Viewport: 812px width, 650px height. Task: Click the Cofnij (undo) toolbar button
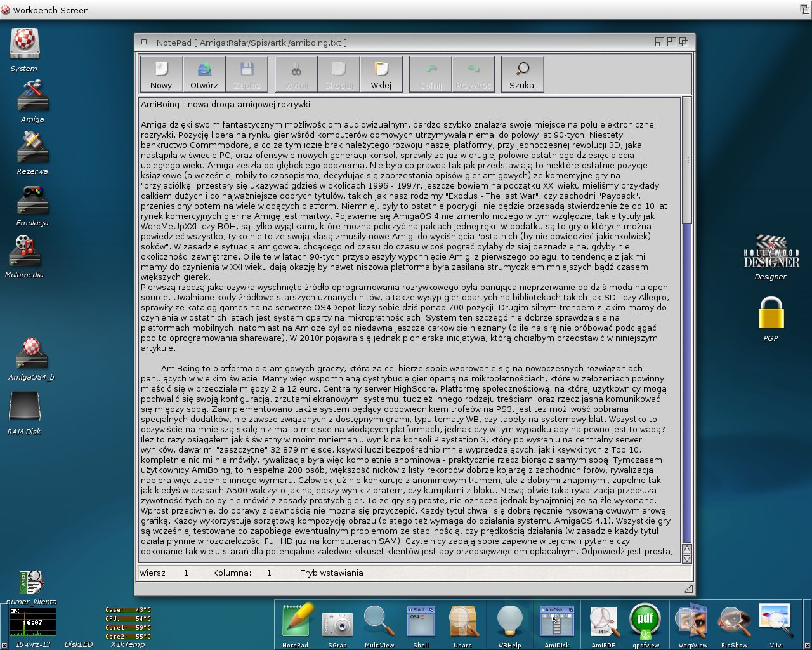[x=431, y=74]
